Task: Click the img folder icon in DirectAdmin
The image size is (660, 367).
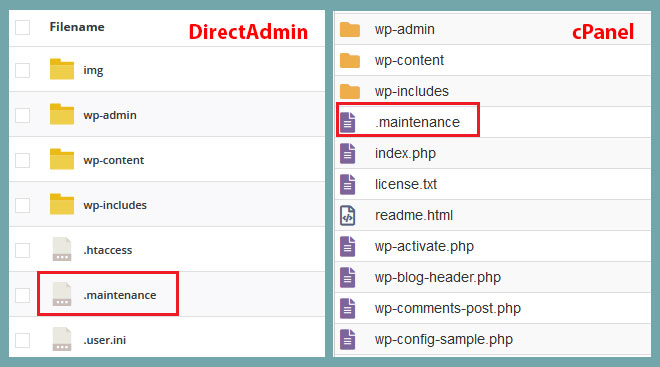Action: (x=61, y=69)
